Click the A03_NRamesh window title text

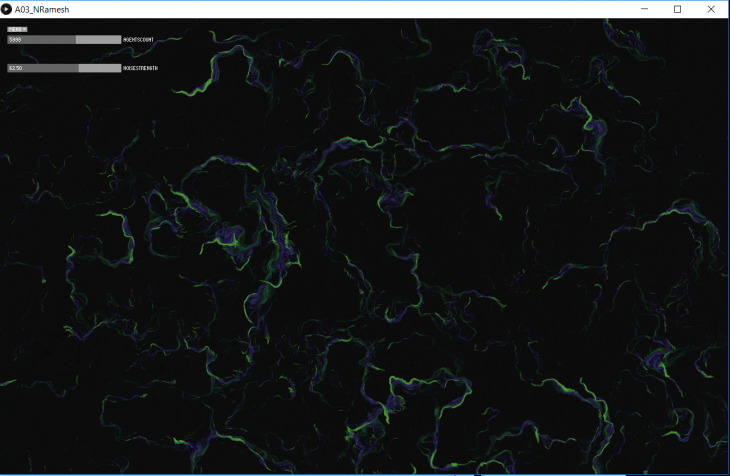[42, 9]
